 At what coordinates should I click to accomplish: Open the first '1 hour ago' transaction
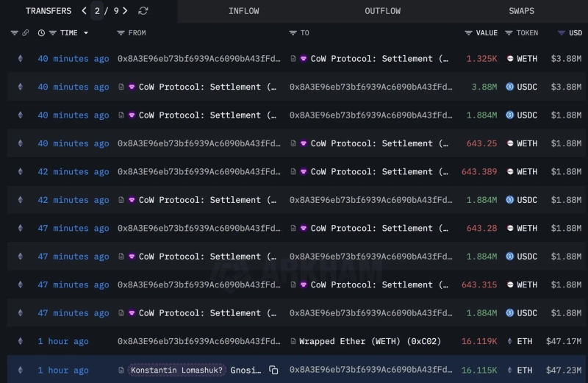[63, 341]
